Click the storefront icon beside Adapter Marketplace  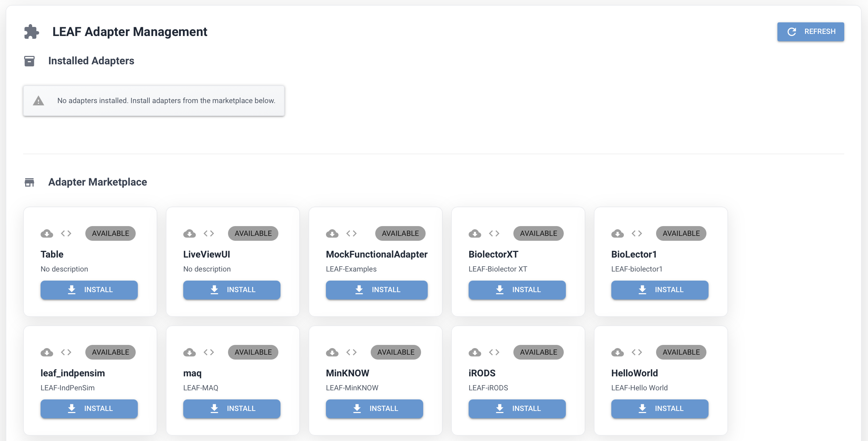(29, 182)
